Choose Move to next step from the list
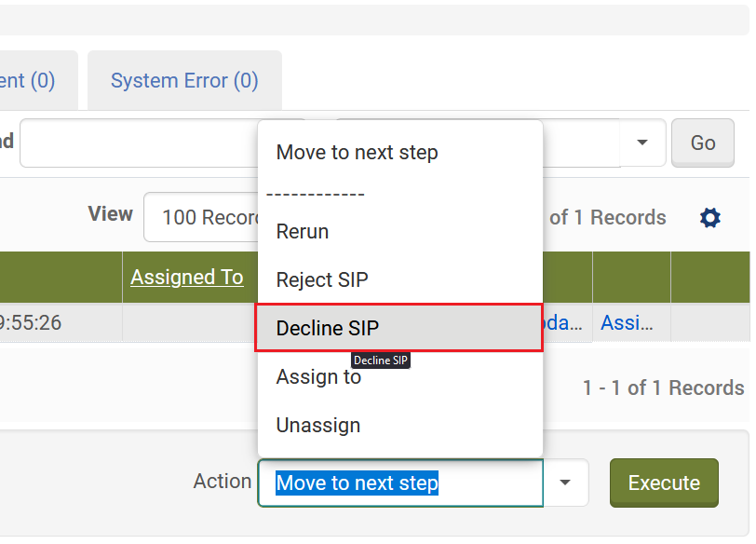The height and width of the screenshot is (544, 756). click(x=357, y=153)
